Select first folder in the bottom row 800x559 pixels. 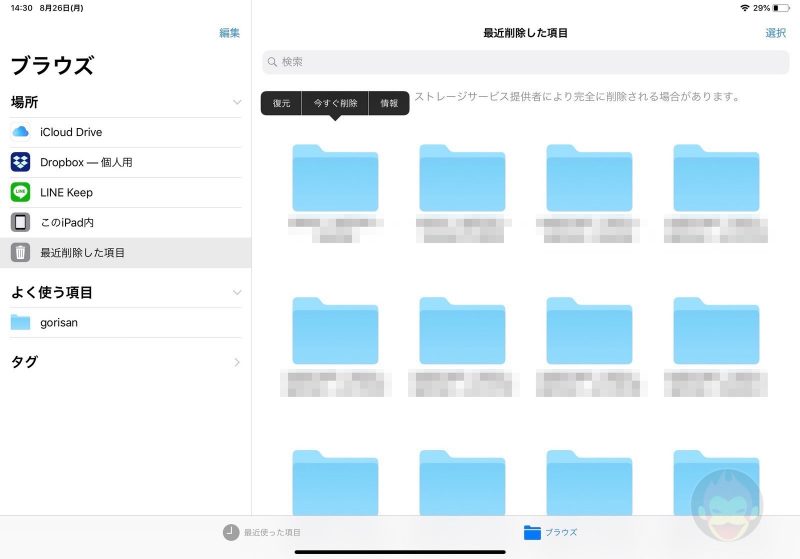tap(335, 482)
